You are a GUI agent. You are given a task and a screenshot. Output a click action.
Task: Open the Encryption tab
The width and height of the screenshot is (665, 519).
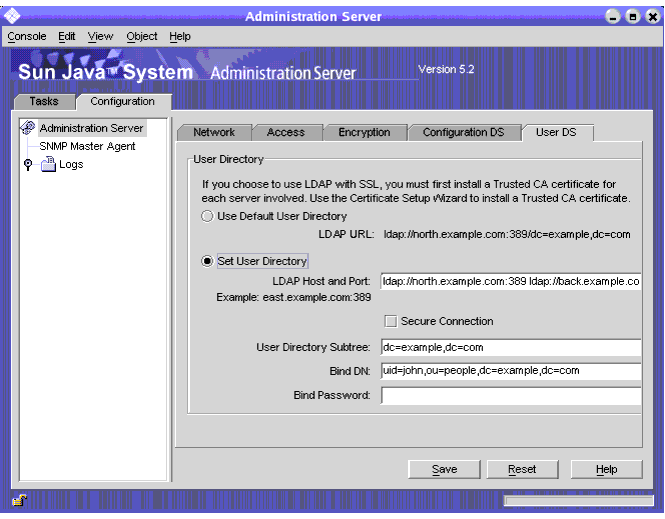(364, 132)
